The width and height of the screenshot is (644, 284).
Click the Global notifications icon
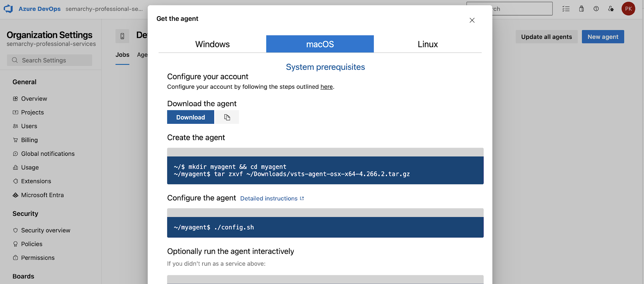[x=15, y=154]
